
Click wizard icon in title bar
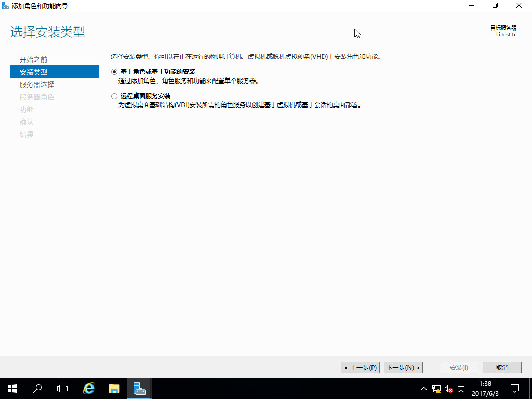point(5,6)
